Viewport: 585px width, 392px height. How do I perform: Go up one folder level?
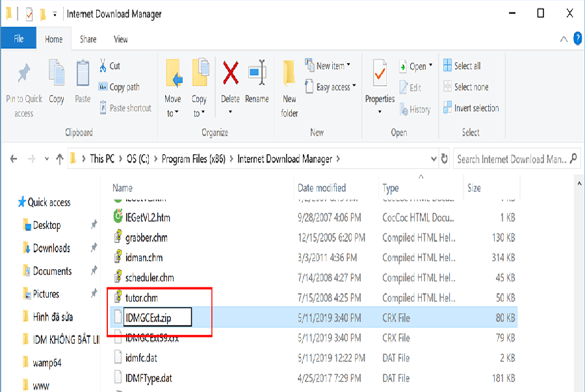click(60, 159)
